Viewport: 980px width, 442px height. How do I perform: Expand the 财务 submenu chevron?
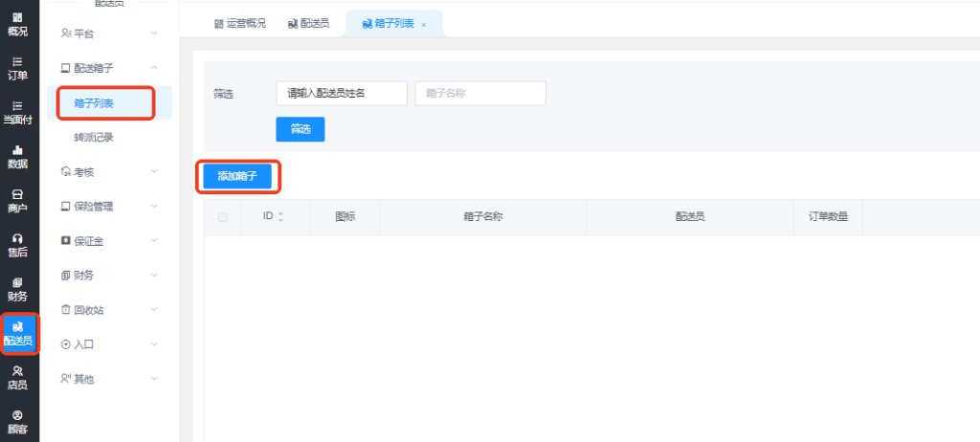click(154, 275)
